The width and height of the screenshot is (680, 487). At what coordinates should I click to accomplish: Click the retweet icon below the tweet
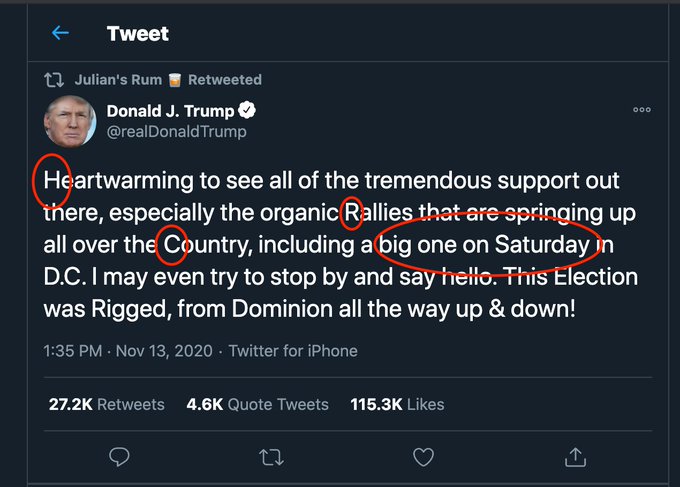coord(271,457)
